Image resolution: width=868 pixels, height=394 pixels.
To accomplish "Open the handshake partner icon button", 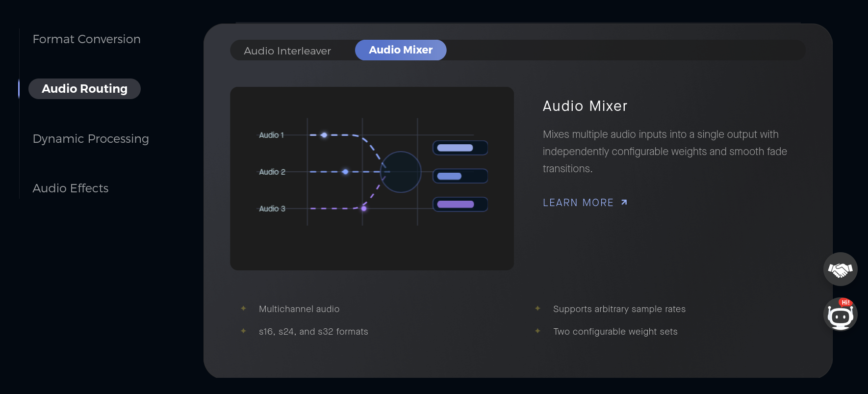I will [x=840, y=269].
